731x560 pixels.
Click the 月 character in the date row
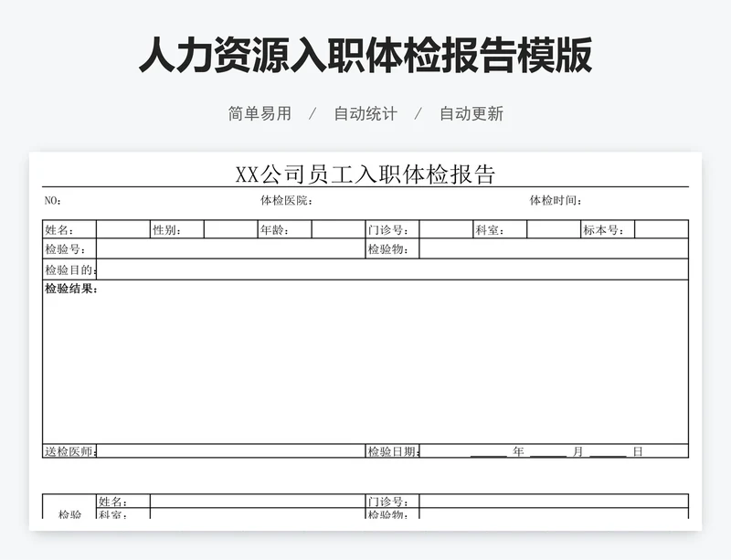point(577,451)
